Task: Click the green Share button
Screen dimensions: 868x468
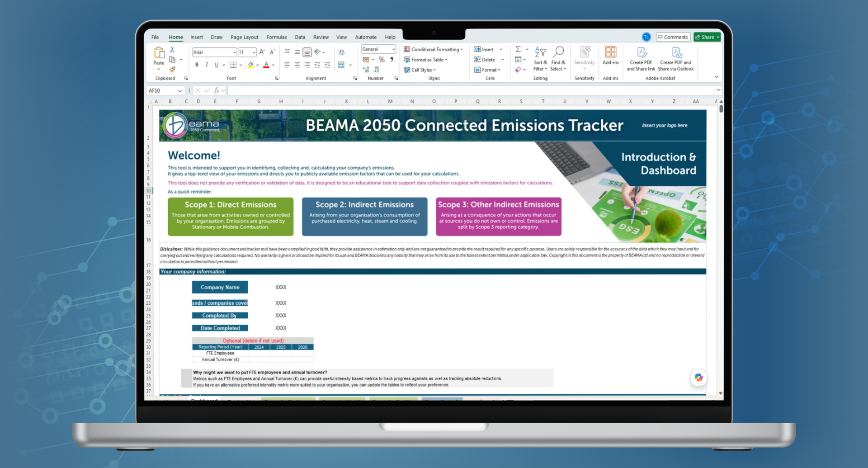Action: (x=707, y=37)
